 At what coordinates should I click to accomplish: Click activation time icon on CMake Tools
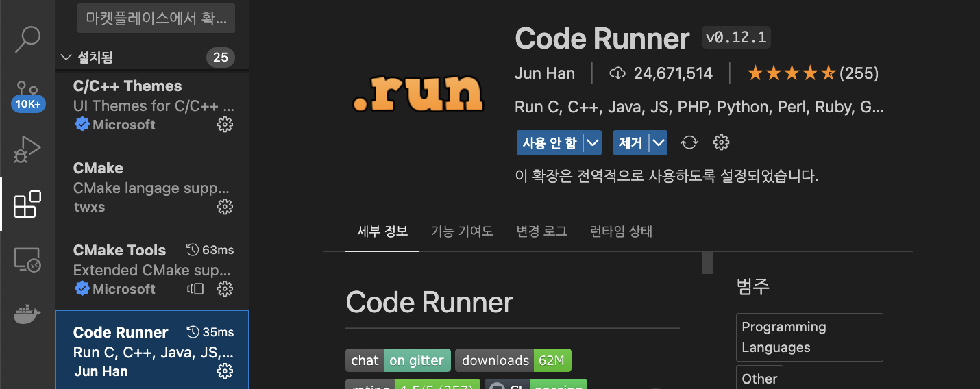pos(193,250)
